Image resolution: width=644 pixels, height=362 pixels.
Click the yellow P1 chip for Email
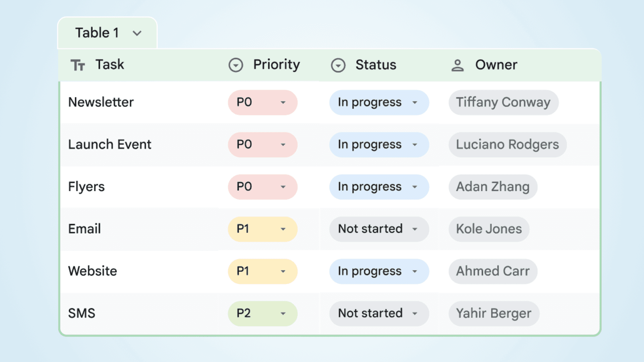(x=262, y=229)
